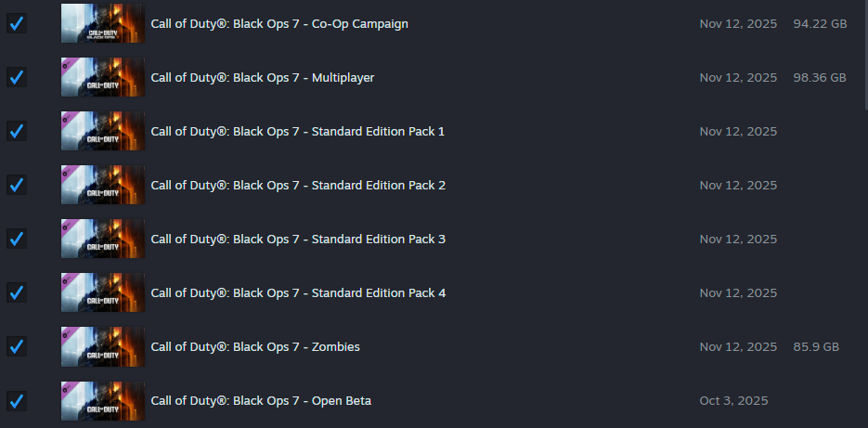The height and width of the screenshot is (428, 868).
Task: Select the Standard Edition Pack 3 thumbnail
Action: point(102,240)
